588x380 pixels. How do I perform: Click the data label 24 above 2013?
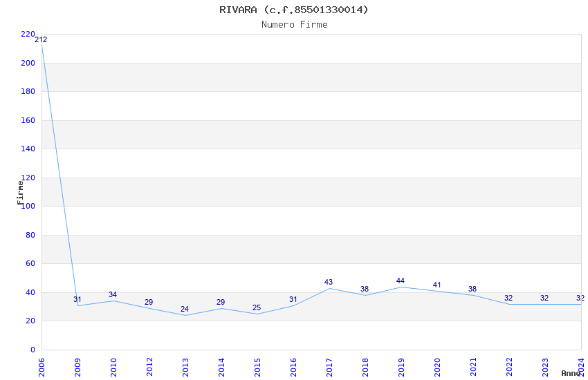185,310
